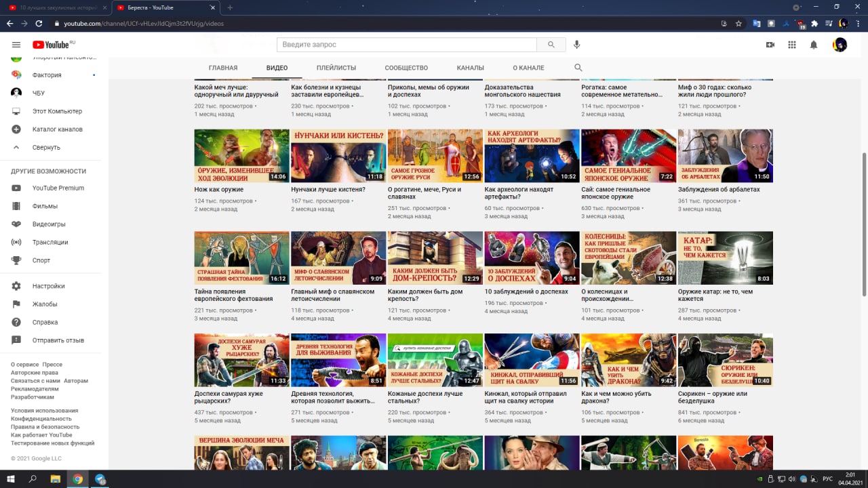
Task: Open the create video camera icon
Action: coord(770,45)
